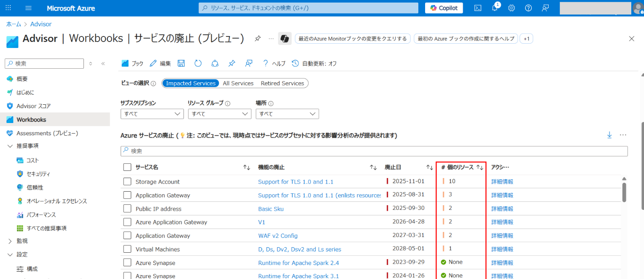644x279 pixels.
Task: Tick the Storage Account row checkbox
Action: point(127,181)
